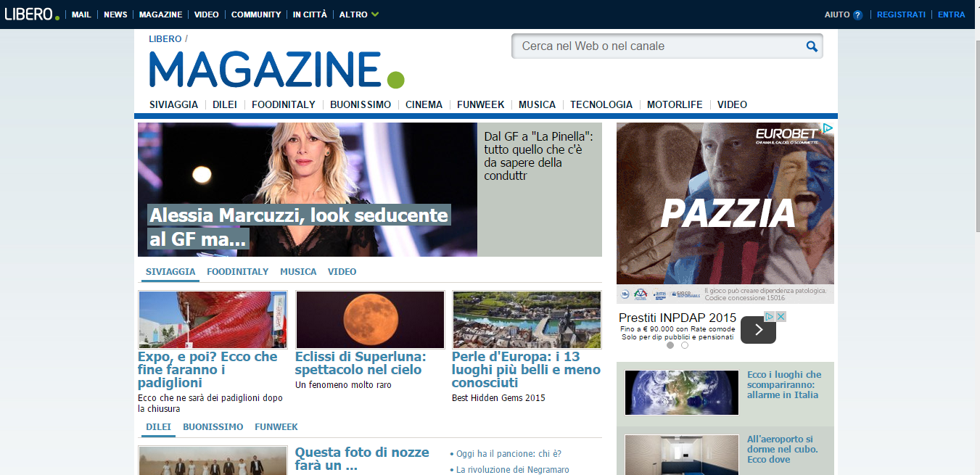Click the ENTRA login link
Screen dimensions: 980x475
952,15
